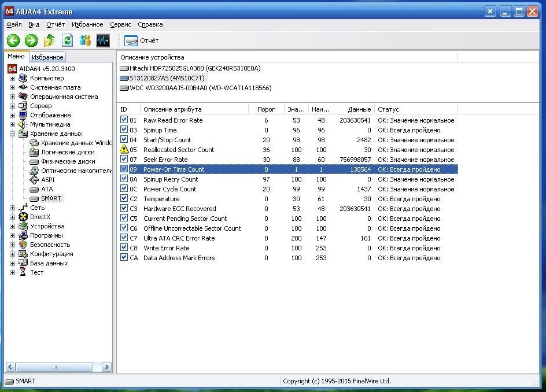
Task: Select Физические диски tree item
Action: 68,161
